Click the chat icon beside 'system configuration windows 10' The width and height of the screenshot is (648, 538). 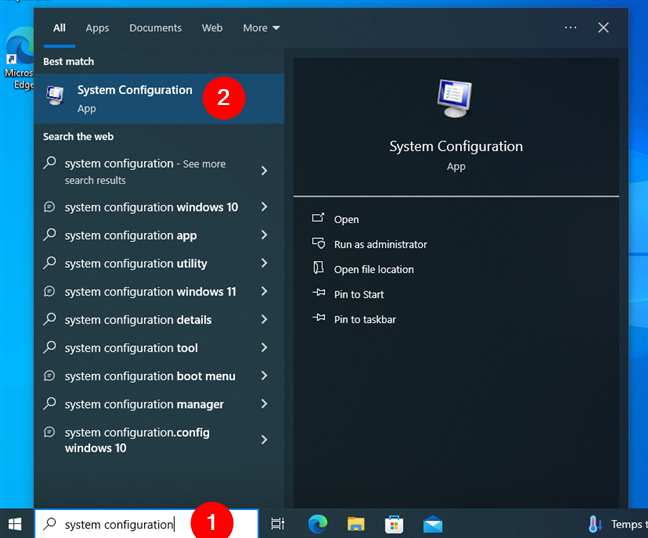point(49,207)
